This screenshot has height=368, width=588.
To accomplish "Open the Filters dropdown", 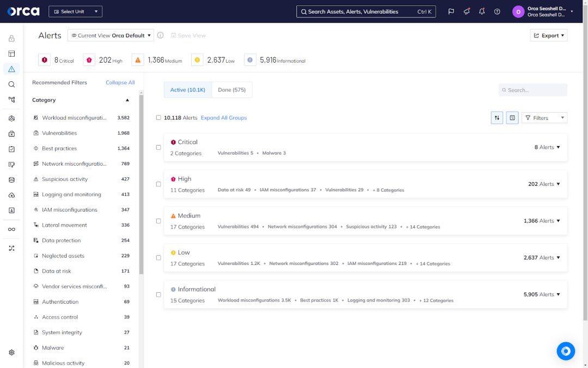I will click(544, 118).
